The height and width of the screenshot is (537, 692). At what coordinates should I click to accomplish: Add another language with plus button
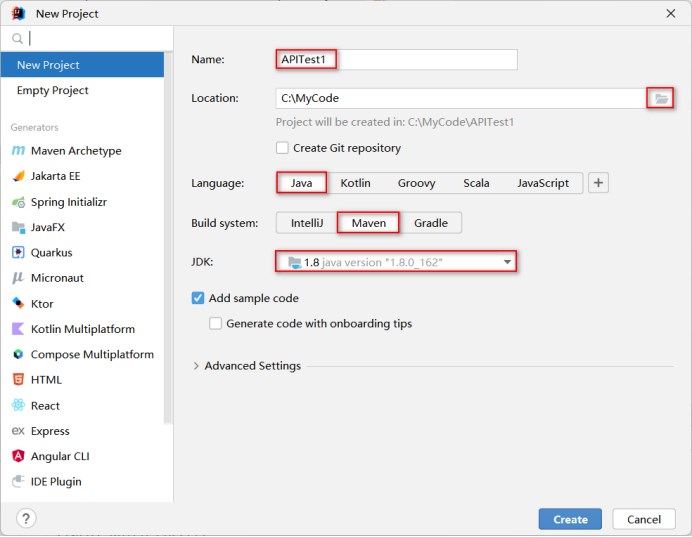tap(598, 183)
